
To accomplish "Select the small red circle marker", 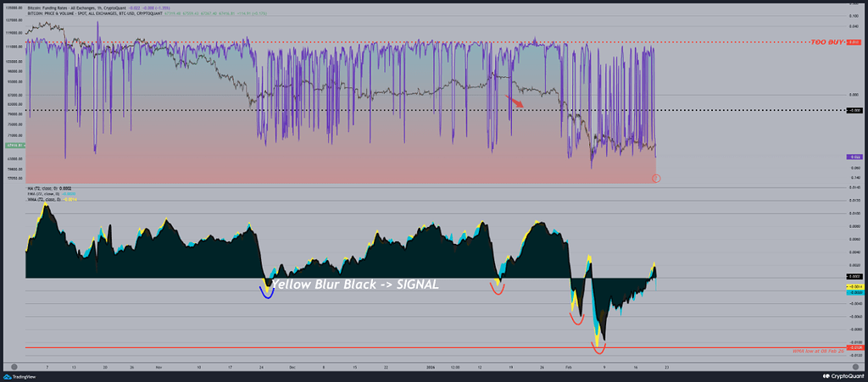I will [x=656, y=178].
